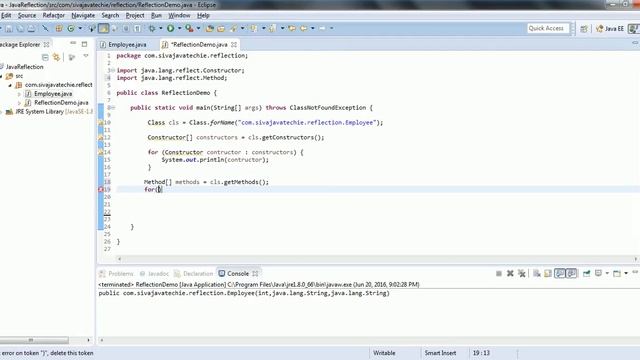Select the Java EE perspective button
The image size is (640, 360).
pyautogui.click(x=610, y=29)
